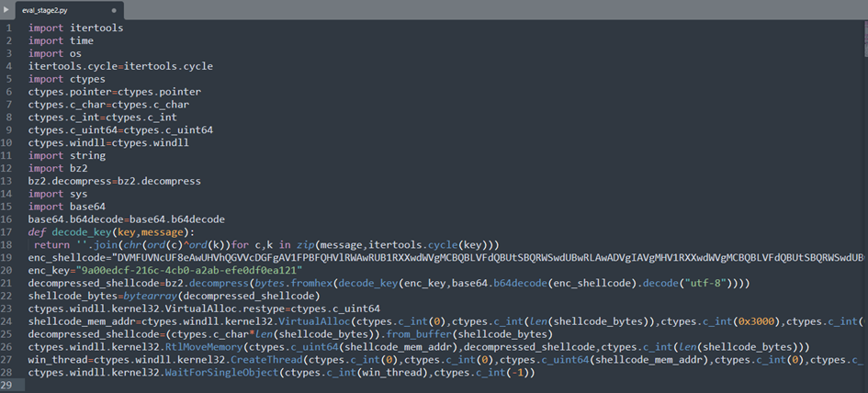Click the text "import bz2"
This screenshot has width=868, height=393.
[58, 168]
